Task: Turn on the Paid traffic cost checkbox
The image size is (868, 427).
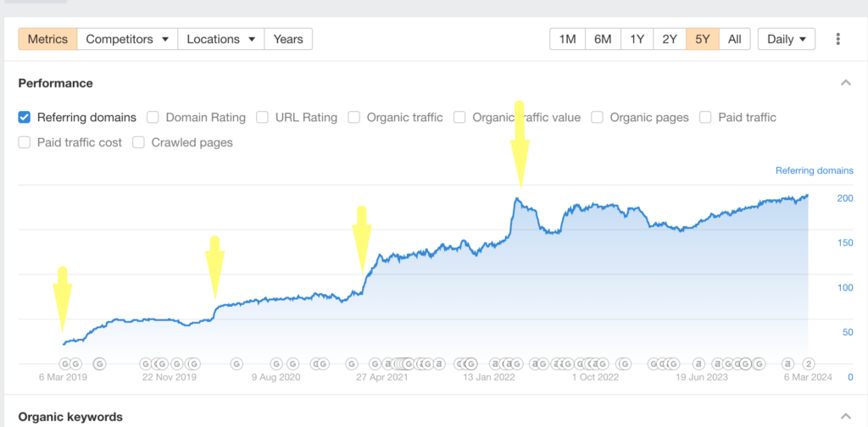Action: pyautogui.click(x=25, y=142)
